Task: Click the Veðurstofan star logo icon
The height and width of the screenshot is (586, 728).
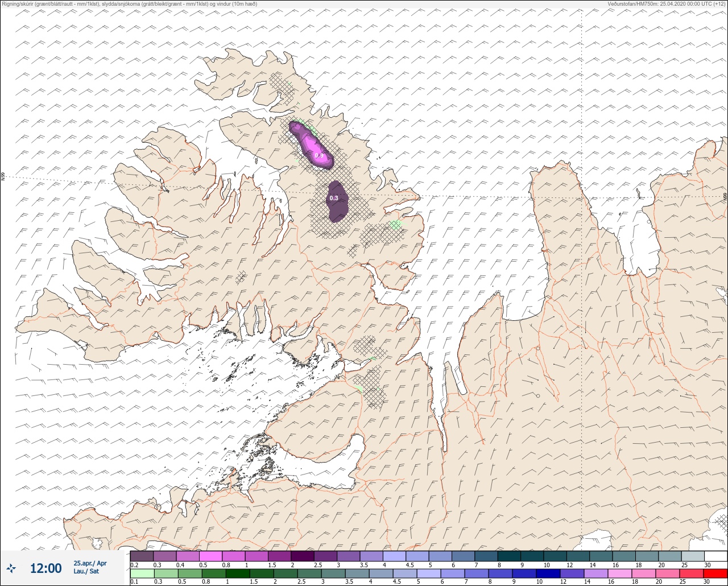Action: pos(11,568)
